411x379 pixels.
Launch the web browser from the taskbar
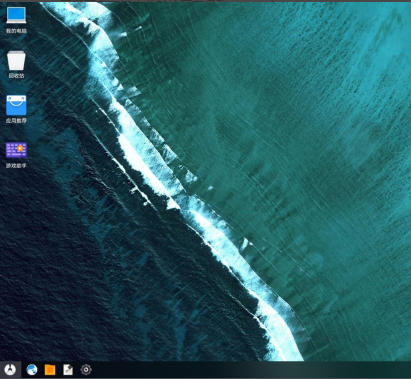pyautogui.click(x=32, y=369)
